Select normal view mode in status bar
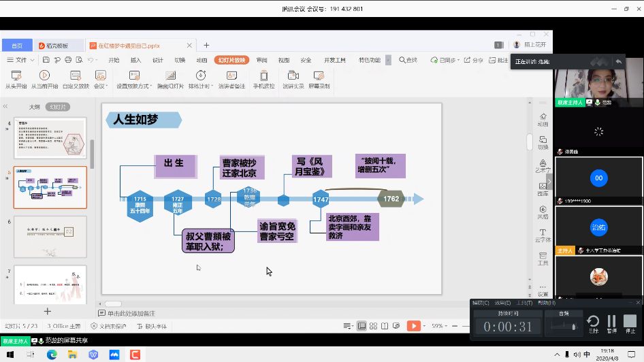Screen dimensions: 644x362 click(361, 326)
